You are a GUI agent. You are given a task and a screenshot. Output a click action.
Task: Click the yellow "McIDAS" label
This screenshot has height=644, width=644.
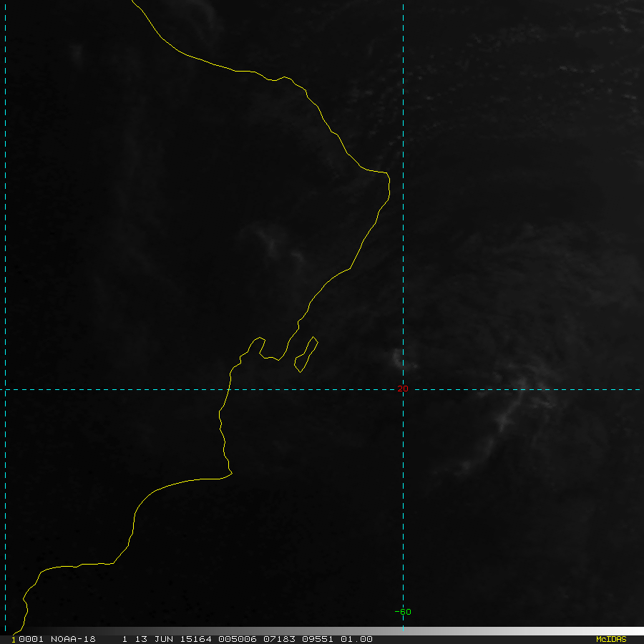tap(611, 639)
